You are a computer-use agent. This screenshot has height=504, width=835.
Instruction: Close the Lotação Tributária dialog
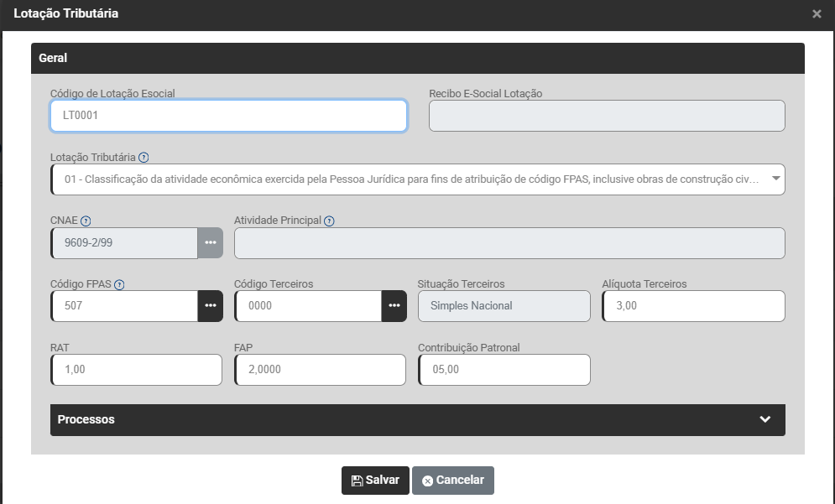(x=817, y=14)
